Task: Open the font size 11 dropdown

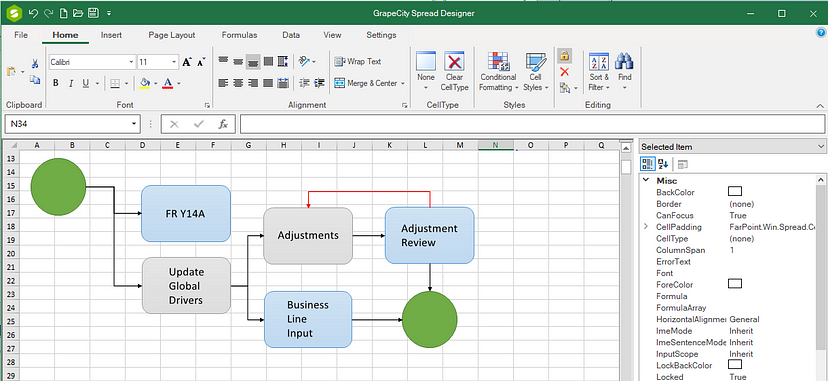Action: click(x=174, y=62)
